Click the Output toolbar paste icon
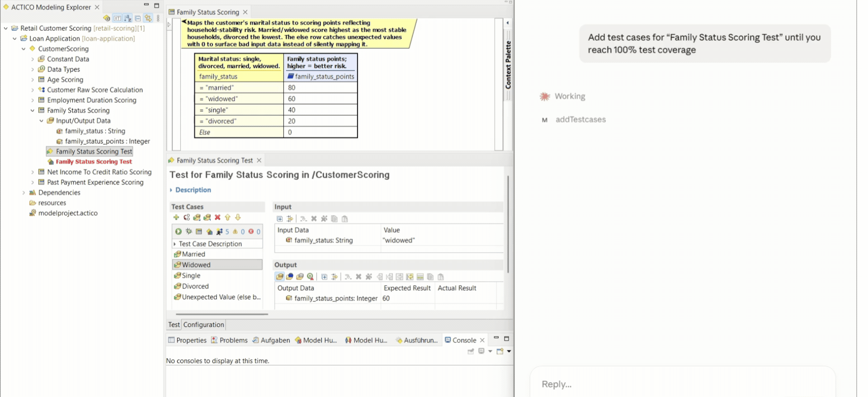 coord(441,277)
